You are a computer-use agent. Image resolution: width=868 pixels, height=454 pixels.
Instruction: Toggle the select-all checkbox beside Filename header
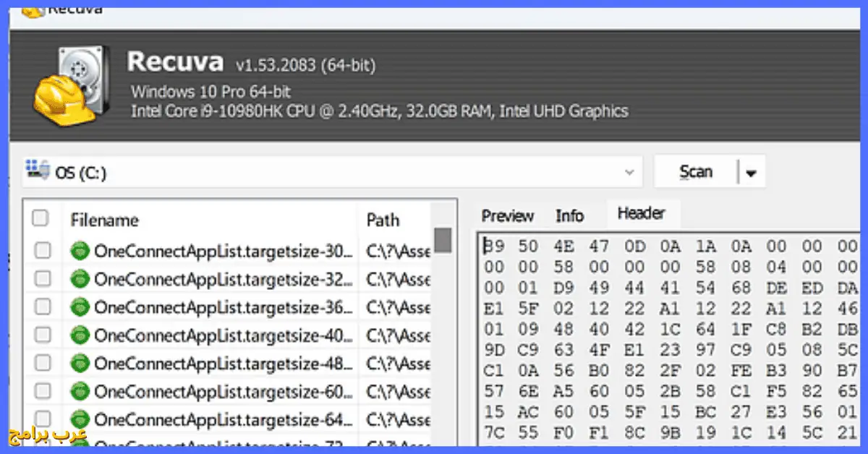(x=41, y=218)
